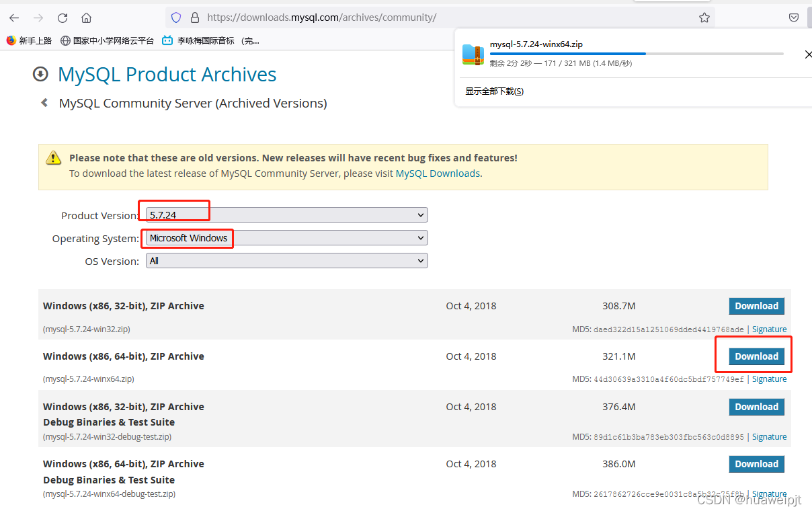Download 32-bit Debug Binaries & Test Suite
This screenshot has width=812, height=513.
click(756, 407)
